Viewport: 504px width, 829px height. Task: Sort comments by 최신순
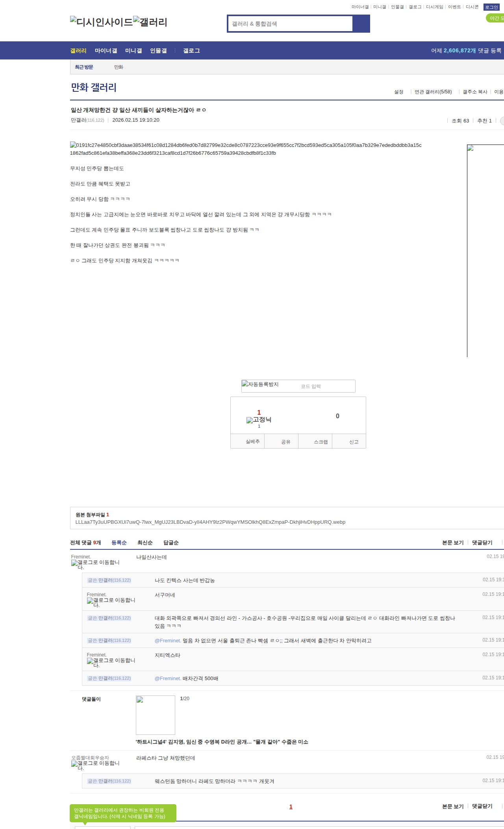click(x=145, y=542)
